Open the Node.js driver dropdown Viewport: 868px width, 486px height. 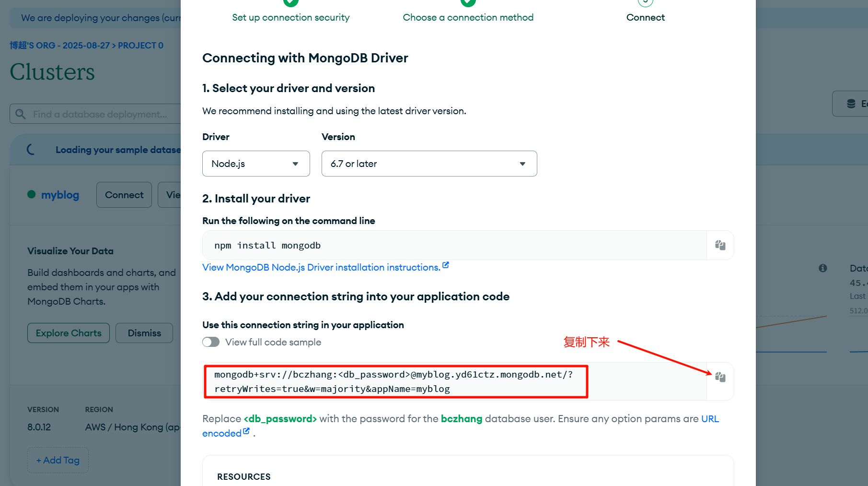click(x=256, y=164)
